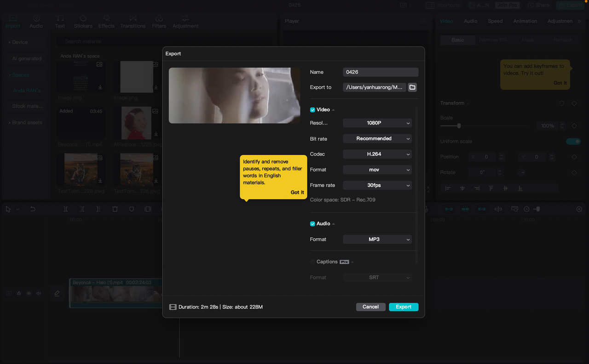Select the Delete icon in the timeline toolbar
This screenshot has height=364, width=589.
point(115,209)
